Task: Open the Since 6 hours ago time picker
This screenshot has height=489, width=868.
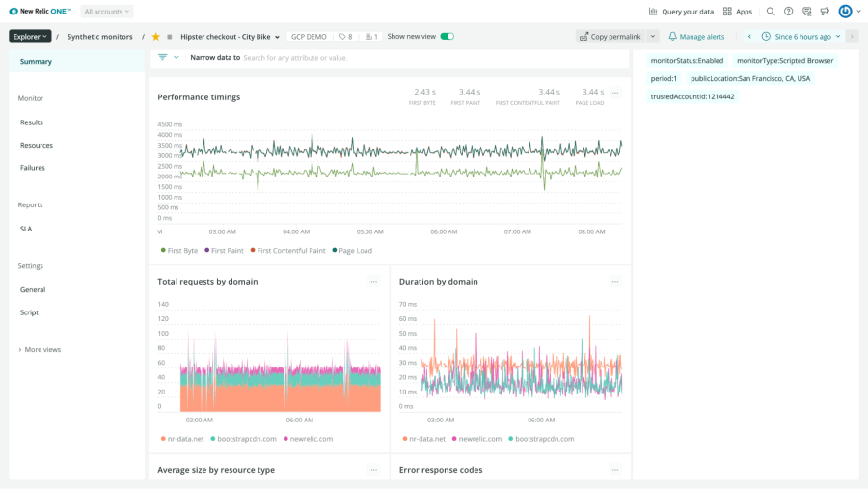Action: click(802, 37)
